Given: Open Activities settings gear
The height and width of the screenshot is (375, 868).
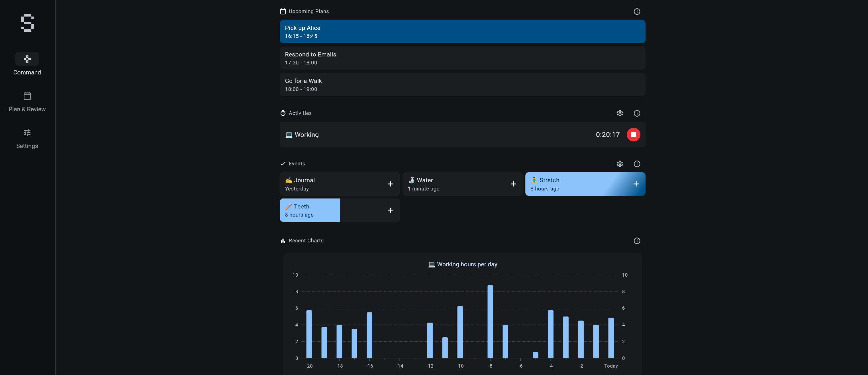Looking at the screenshot, I should point(620,113).
